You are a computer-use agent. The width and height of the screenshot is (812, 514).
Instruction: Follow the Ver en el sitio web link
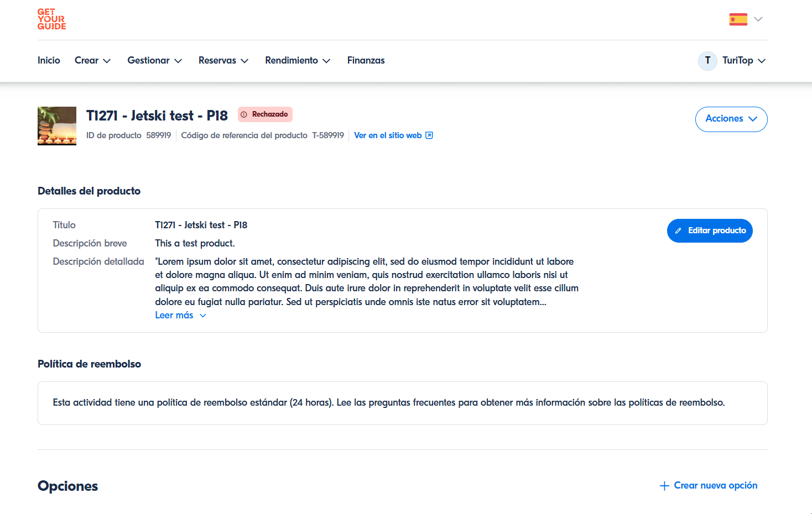tap(388, 135)
